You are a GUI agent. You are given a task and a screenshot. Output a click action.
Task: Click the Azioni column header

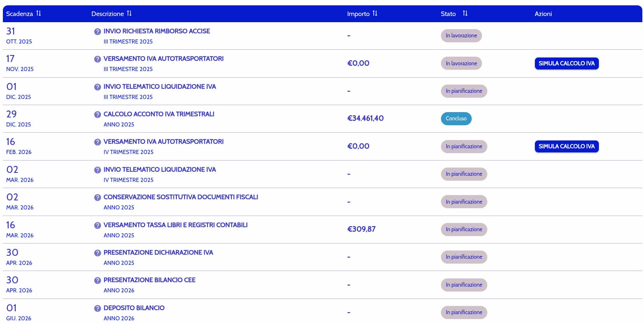coord(543,14)
